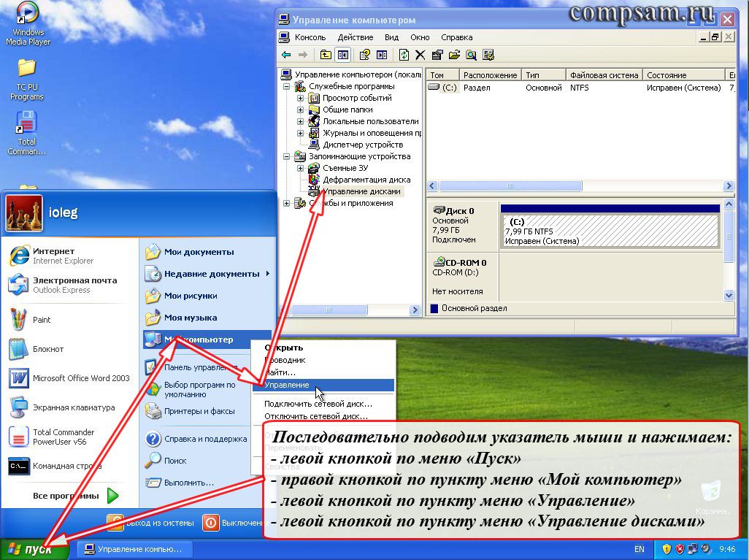Screen dimensions: 749x560
Task: Click the Up one level folder icon
Action: point(326,55)
